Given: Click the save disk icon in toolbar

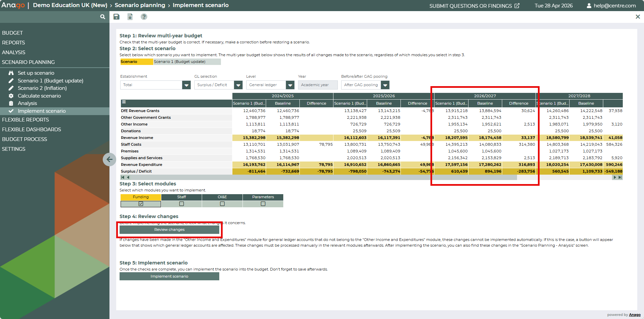Looking at the screenshot, I should pos(117,17).
